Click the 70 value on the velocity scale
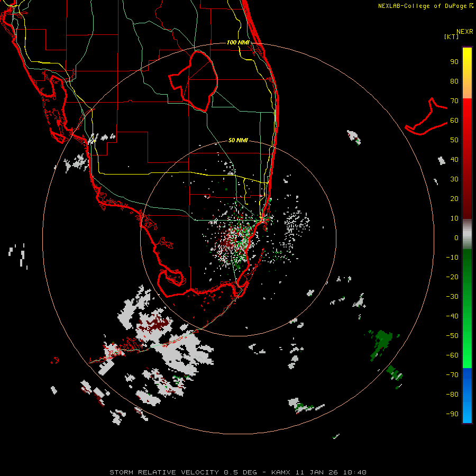The width and height of the screenshot is (476, 476). (x=454, y=101)
